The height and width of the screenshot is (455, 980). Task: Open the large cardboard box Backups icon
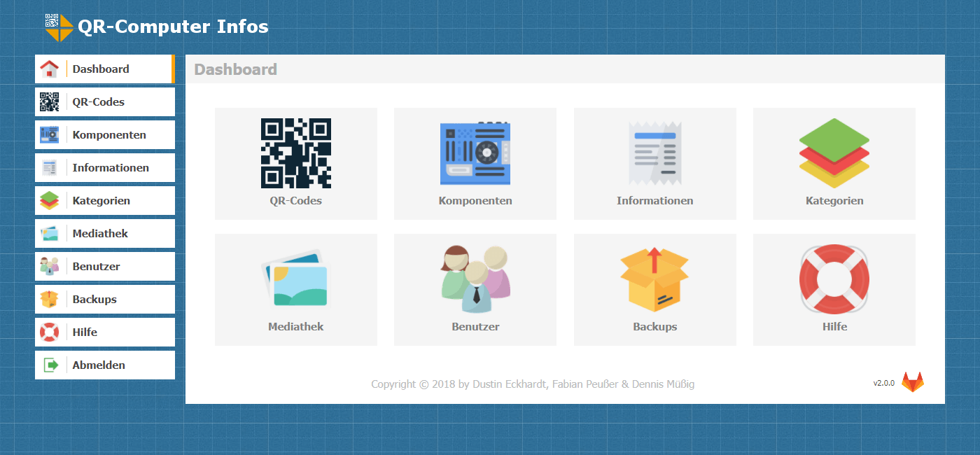655,279
